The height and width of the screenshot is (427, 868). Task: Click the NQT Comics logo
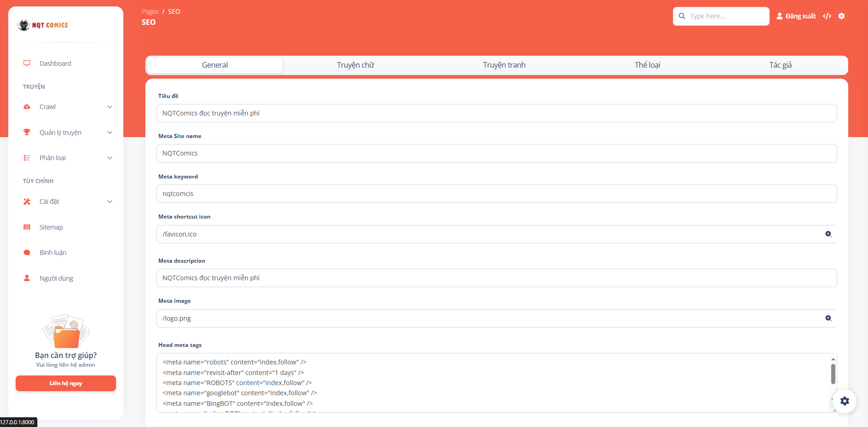pyautogui.click(x=43, y=25)
